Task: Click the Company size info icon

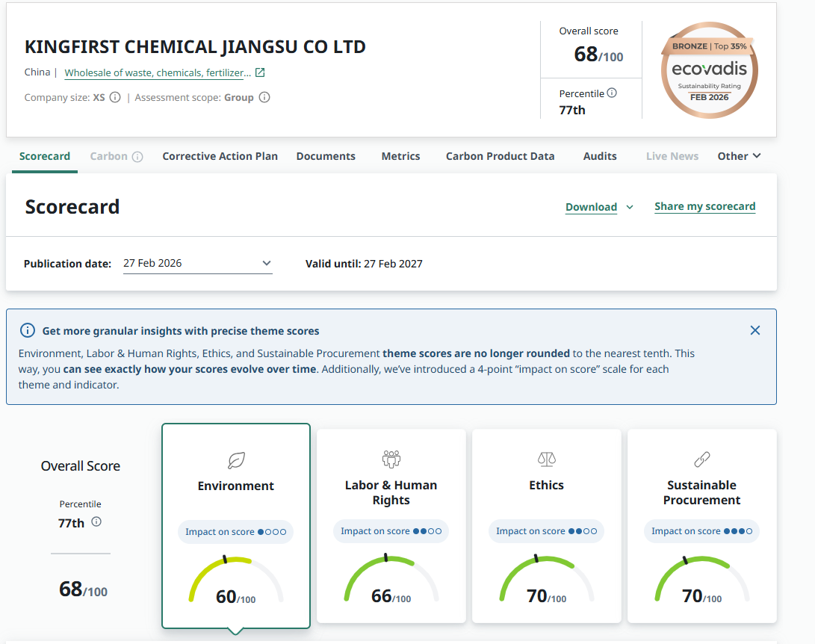Action: (x=115, y=97)
